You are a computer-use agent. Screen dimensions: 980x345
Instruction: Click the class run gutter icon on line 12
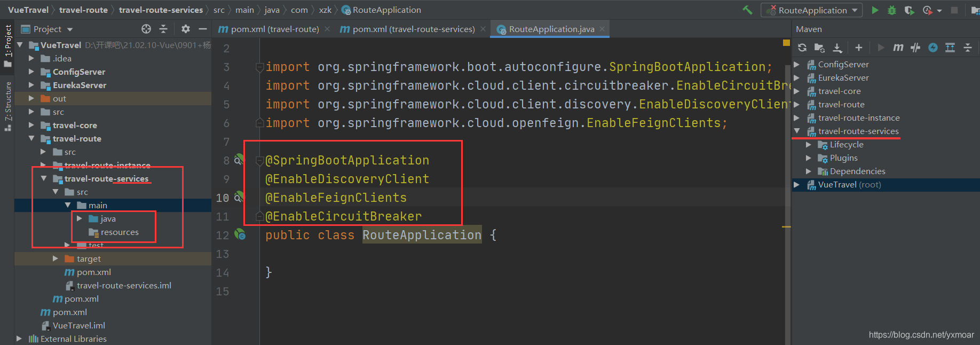pos(240,234)
